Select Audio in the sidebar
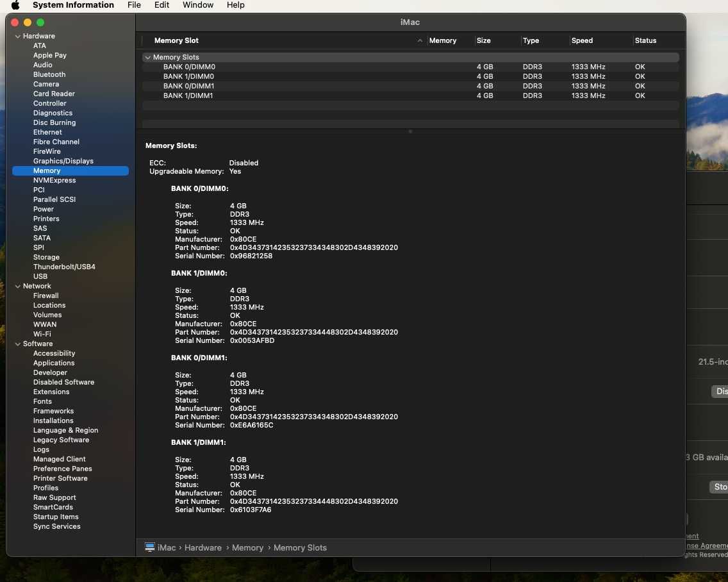 43,65
